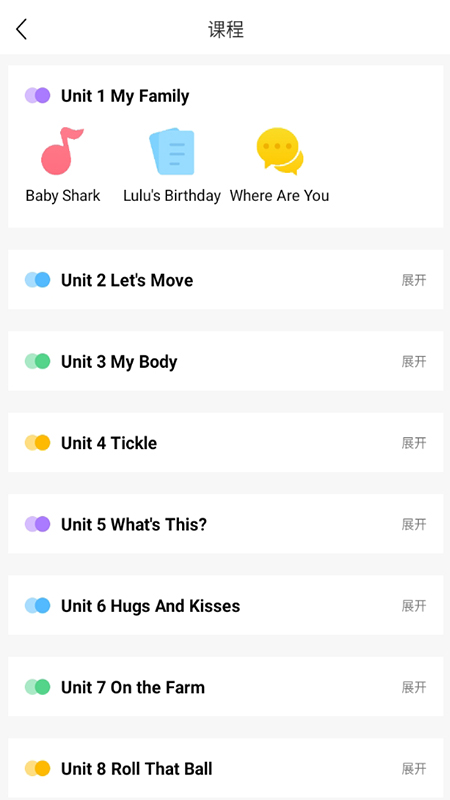This screenshot has height=800, width=450.
Task: Select the Unit 1 My Family heading
Action: click(x=125, y=96)
